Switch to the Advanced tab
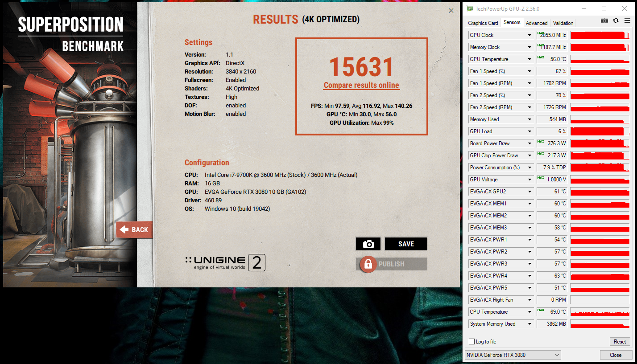This screenshot has height=364, width=637. pyautogui.click(x=537, y=23)
